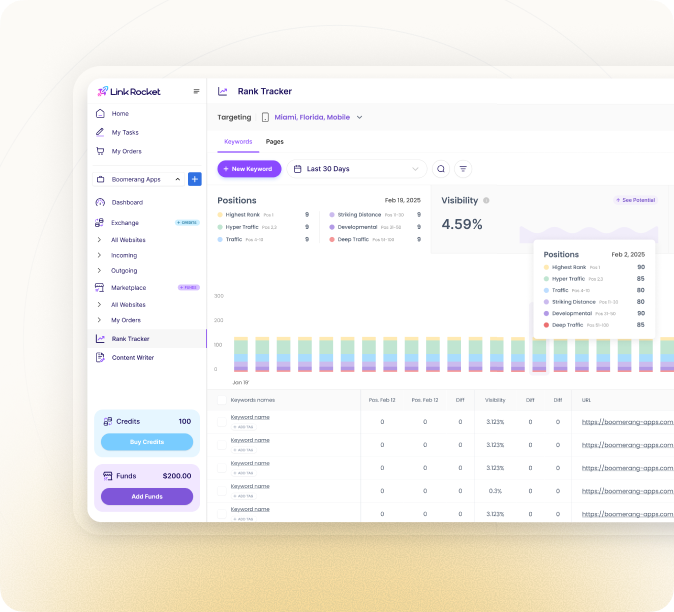The width and height of the screenshot is (674, 612).
Task: Click the Visibility info icon
Action: point(486,200)
